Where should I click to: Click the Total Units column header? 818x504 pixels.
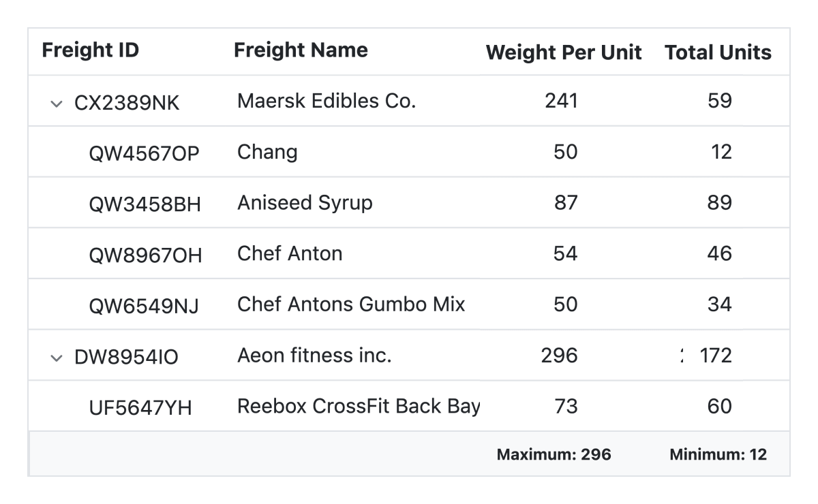coord(718,52)
